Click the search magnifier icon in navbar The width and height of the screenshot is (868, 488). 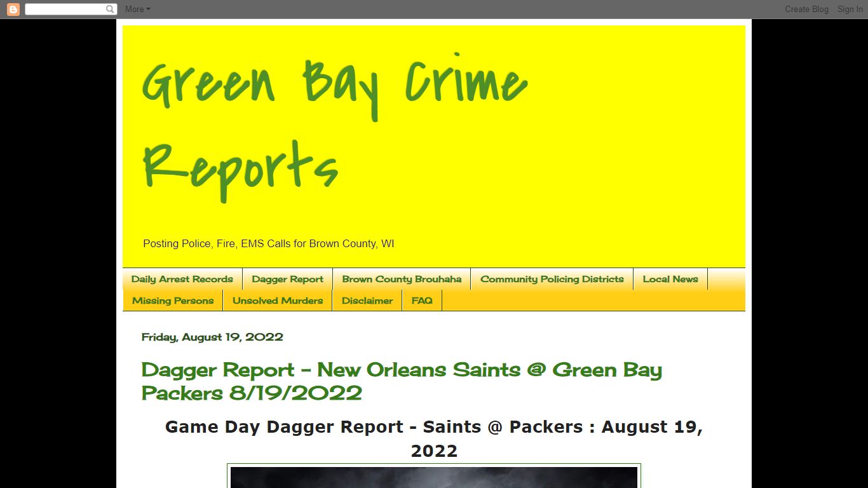[x=111, y=9]
